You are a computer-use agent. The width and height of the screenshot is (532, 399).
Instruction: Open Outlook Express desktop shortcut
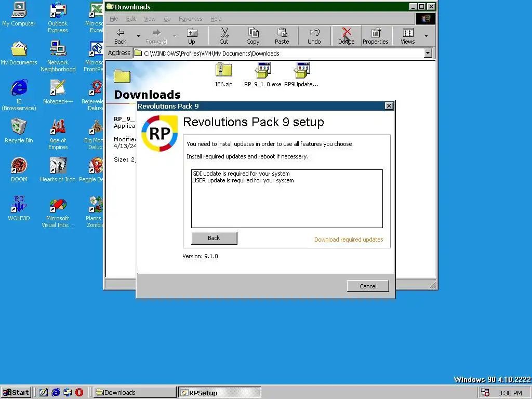[x=58, y=18]
